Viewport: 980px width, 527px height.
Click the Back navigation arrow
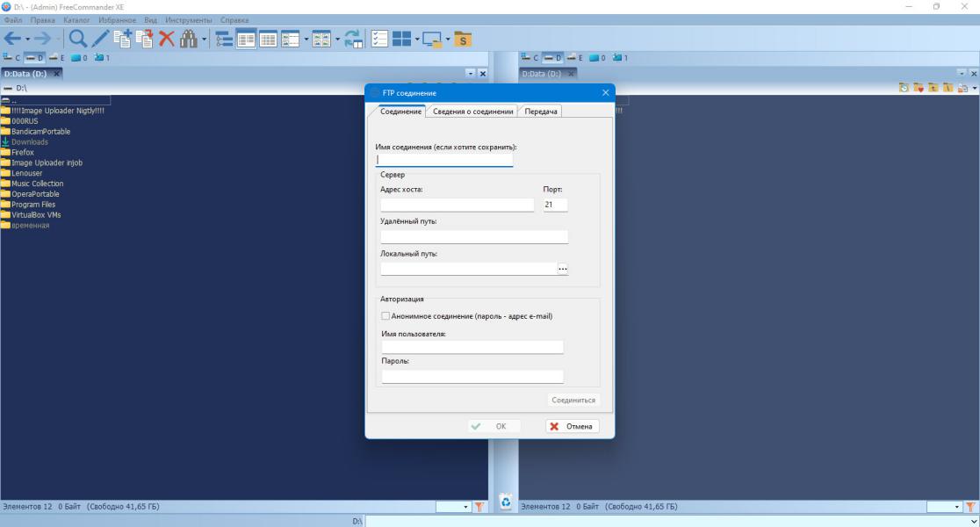(x=12, y=39)
